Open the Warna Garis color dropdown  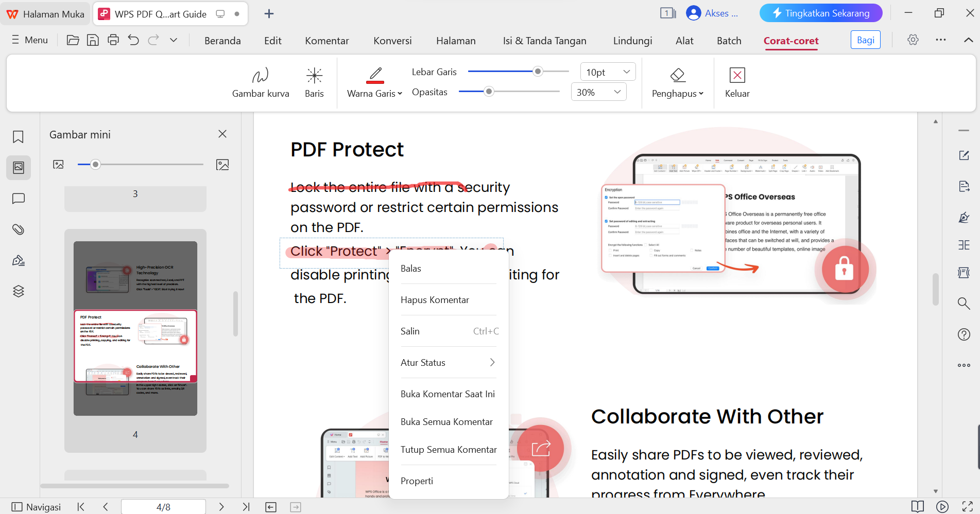click(374, 94)
